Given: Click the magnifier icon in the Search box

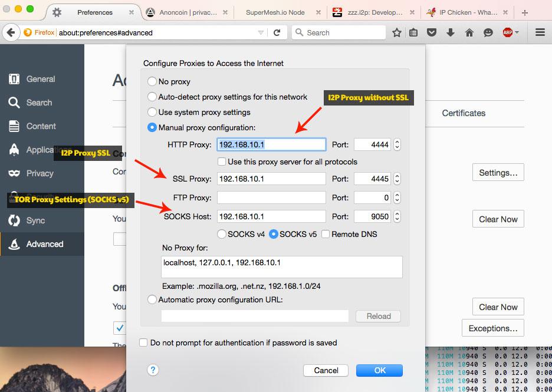Looking at the screenshot, I should (x=299, y=32).
